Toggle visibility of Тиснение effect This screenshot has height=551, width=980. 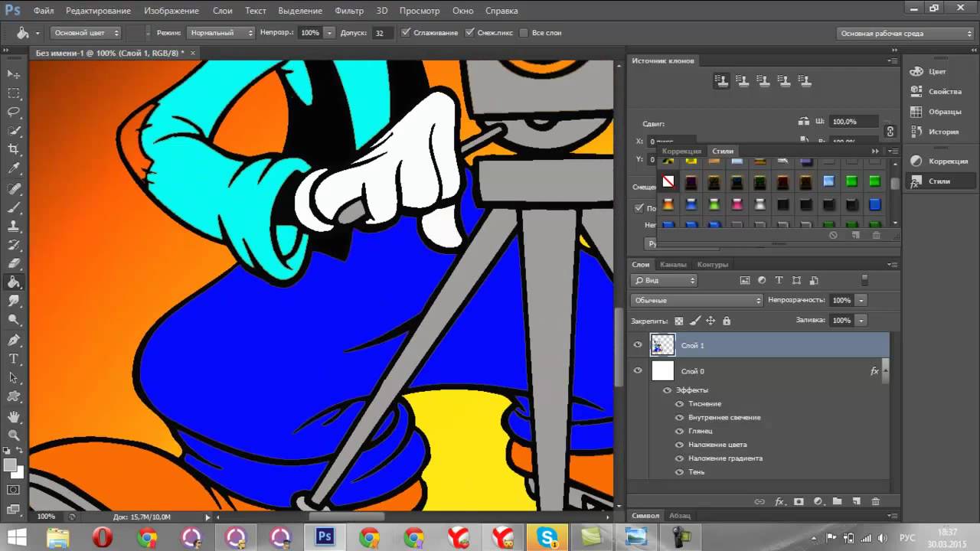point(679,403)
